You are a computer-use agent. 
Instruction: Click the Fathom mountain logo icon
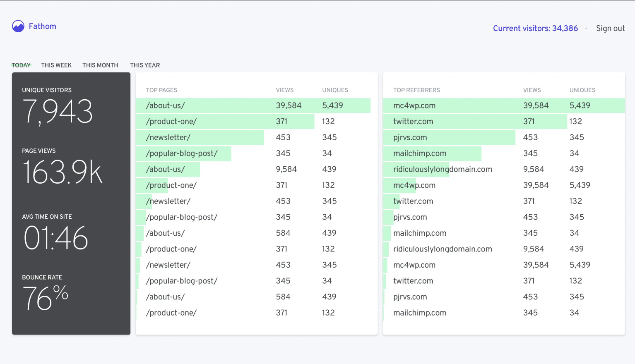(18, 26)
